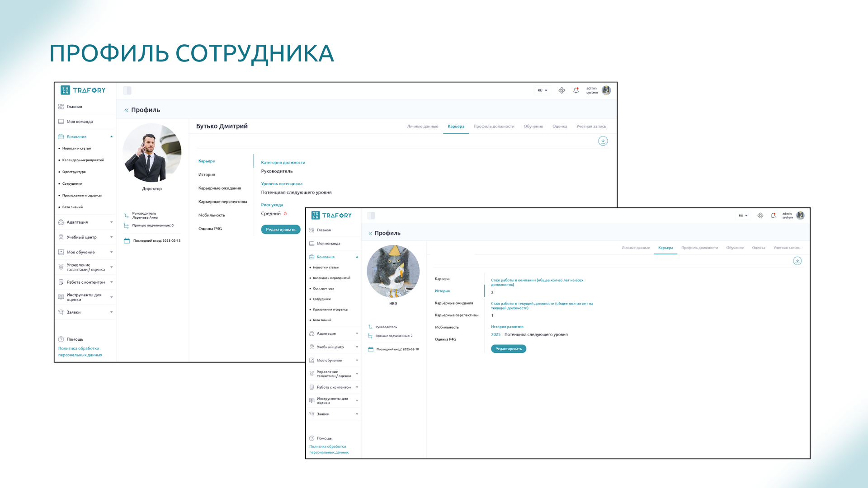
Task: Open the RU language dropdown
Action: (x=542, y=90)
